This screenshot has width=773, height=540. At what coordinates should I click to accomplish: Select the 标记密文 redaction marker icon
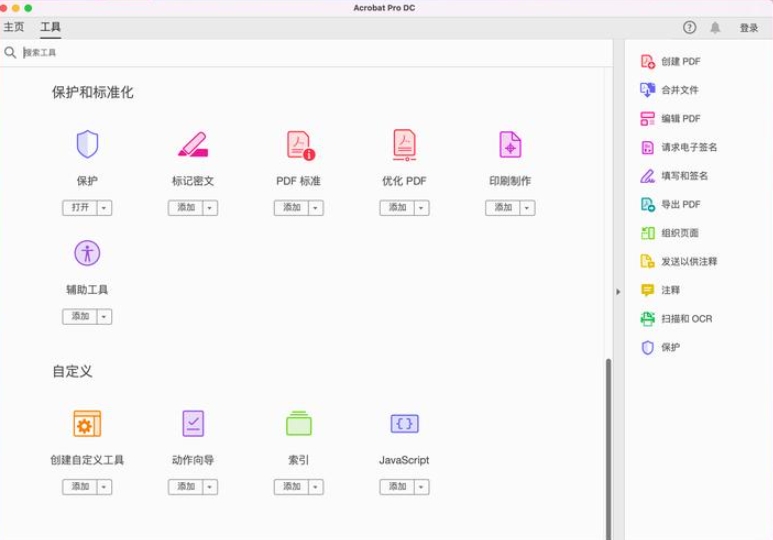(x=193, y=144)
